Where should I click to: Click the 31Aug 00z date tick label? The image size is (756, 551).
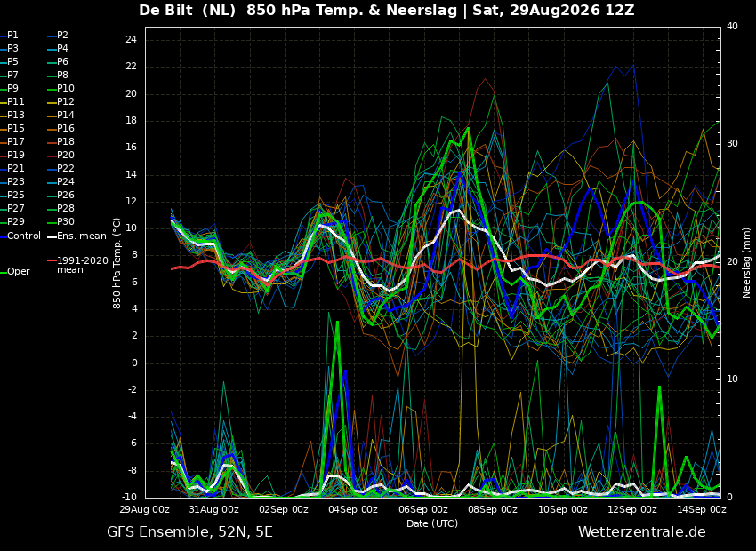(213, 509)
